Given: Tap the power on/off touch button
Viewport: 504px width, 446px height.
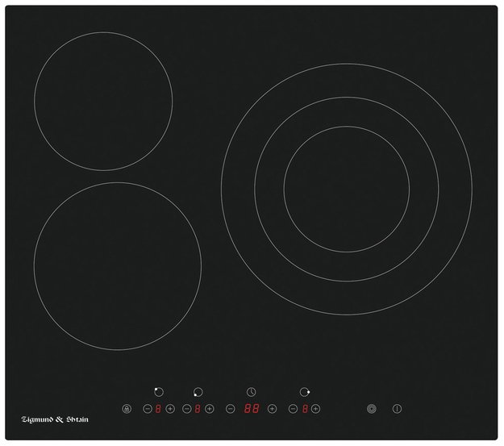Looking at the screenshot, I should coord(397,409).
